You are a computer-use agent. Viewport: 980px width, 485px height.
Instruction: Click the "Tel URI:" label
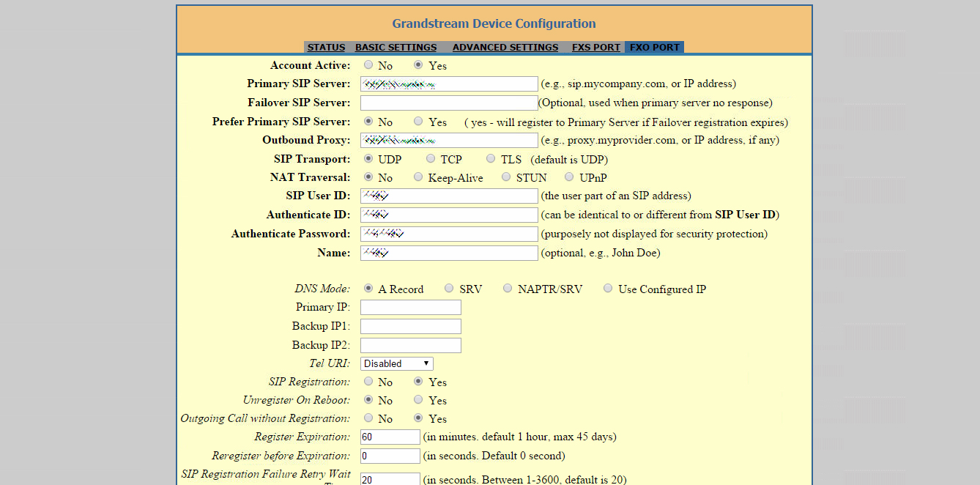330,363
